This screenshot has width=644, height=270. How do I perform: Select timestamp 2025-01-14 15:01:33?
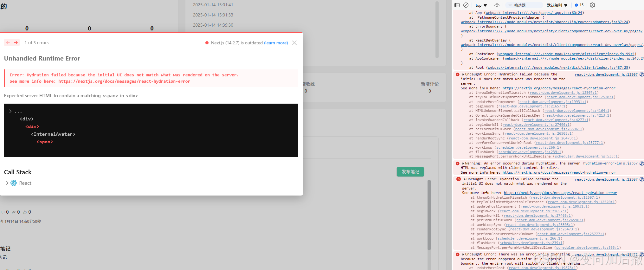[x=213, y=15]
